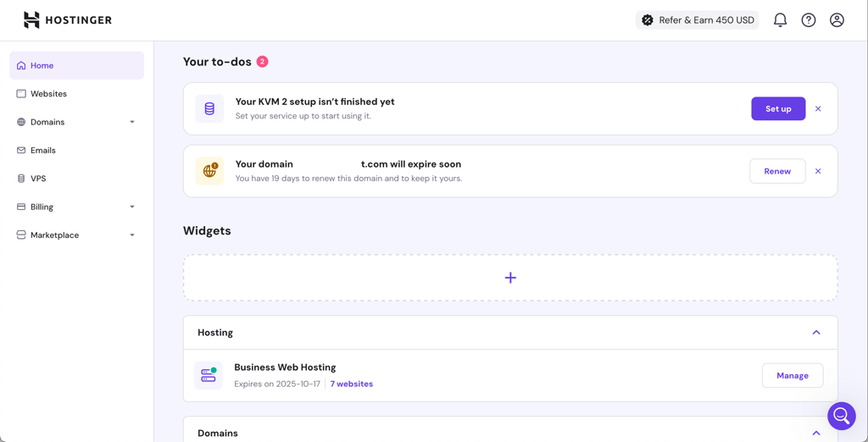Screen dimensions: 868x442
Task: Click the to-dos count badge 2
Action: click(262, 62)
